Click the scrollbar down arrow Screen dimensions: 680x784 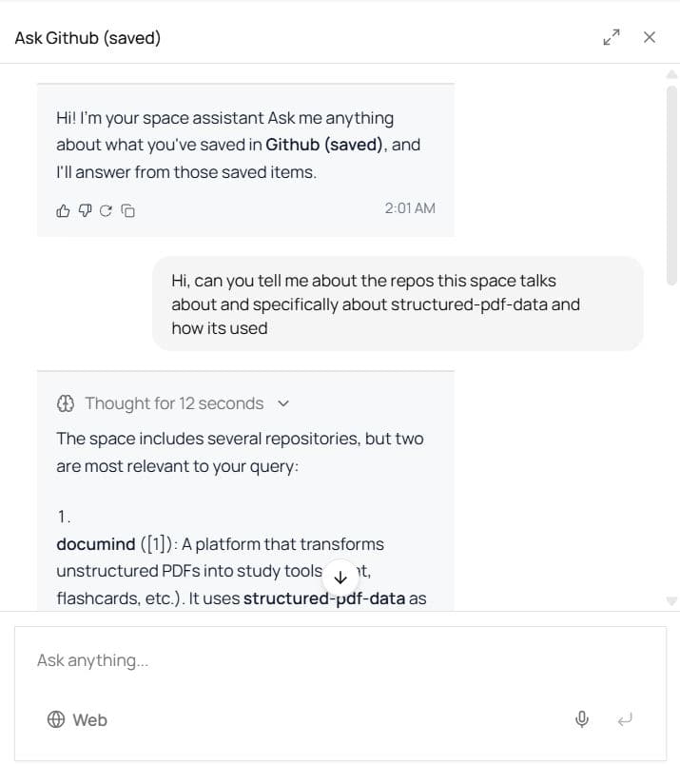(x=672, y=601)
